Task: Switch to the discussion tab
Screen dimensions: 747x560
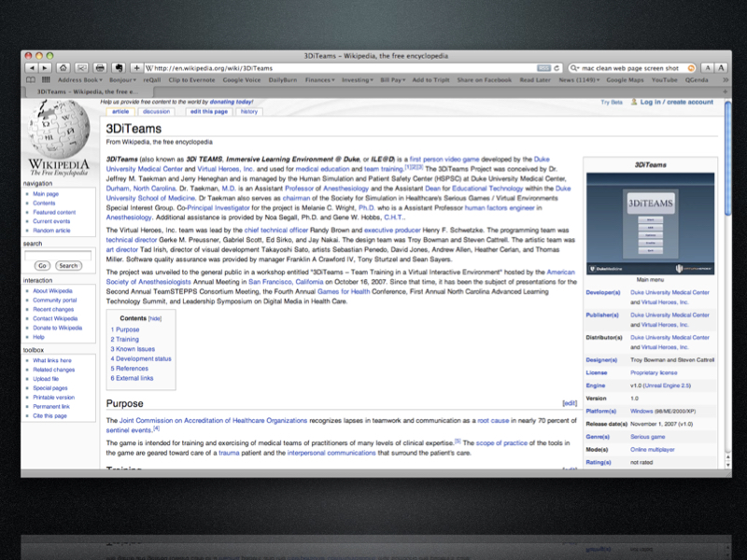Action: point(156,111)
